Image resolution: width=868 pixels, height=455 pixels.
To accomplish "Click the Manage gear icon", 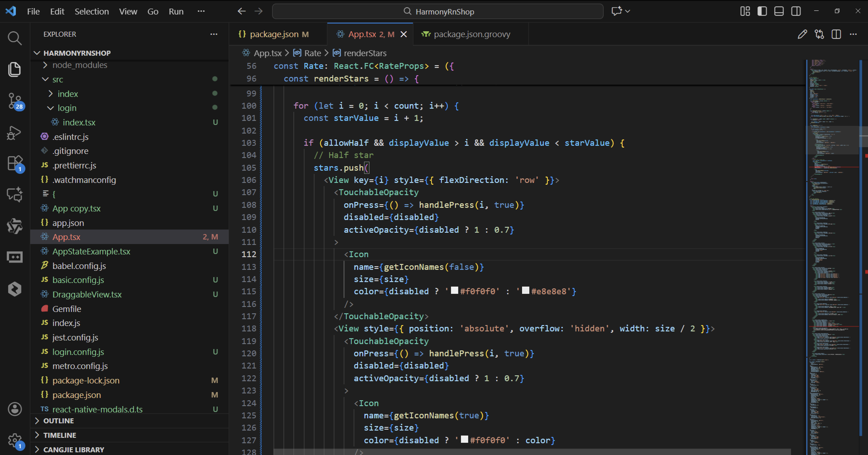I will (14, 440).
